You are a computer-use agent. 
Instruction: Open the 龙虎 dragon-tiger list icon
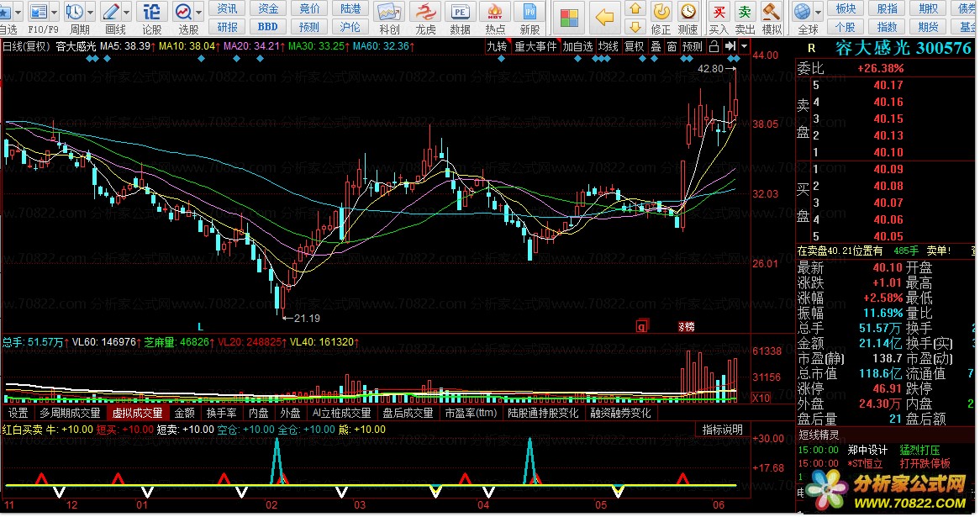click(x=425, y=12)
